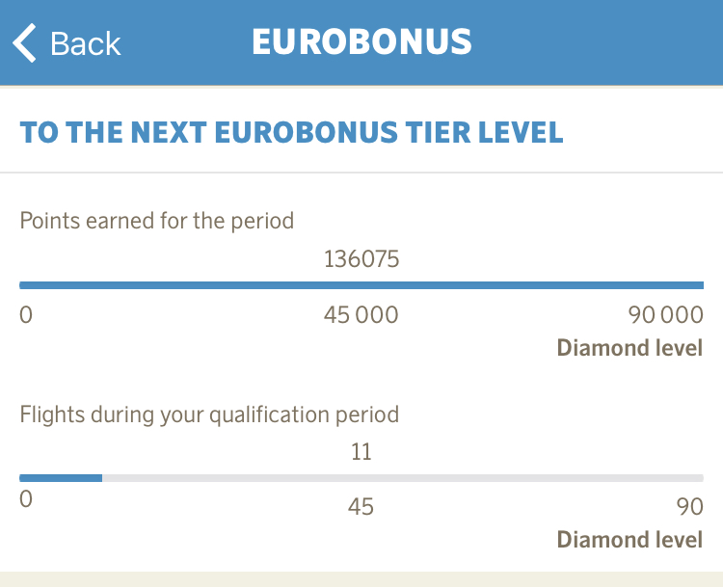Viewport: 723px width, 588px height.
Task: Tap the 11 flights count value
Action: (x=361, y=452)
